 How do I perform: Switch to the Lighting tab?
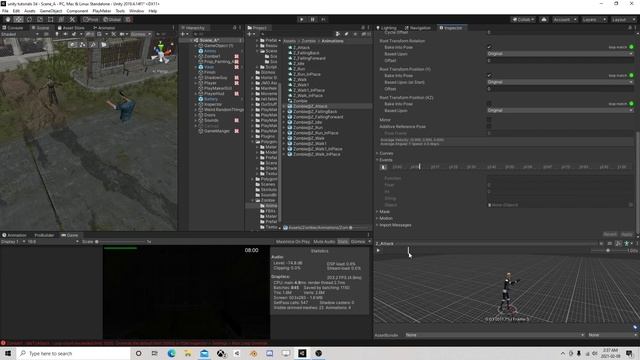[386, 28]
